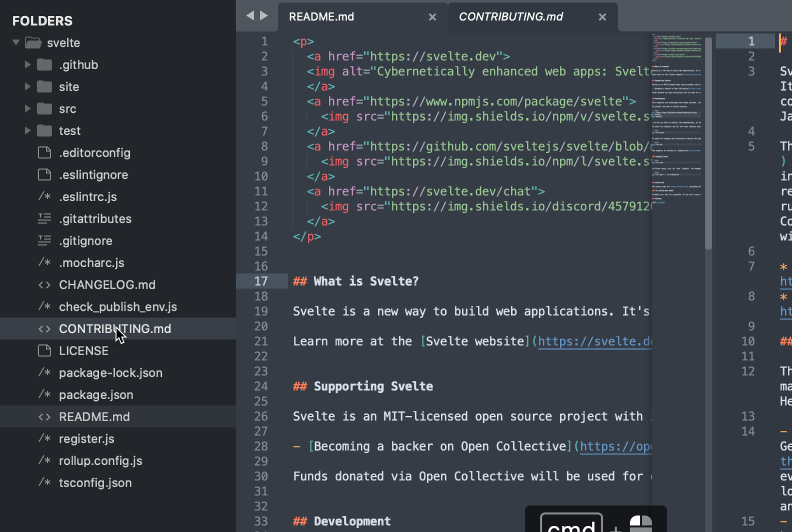
Task: Click the CHANGELOG.md markup file icon
Action: coord(45,285)
